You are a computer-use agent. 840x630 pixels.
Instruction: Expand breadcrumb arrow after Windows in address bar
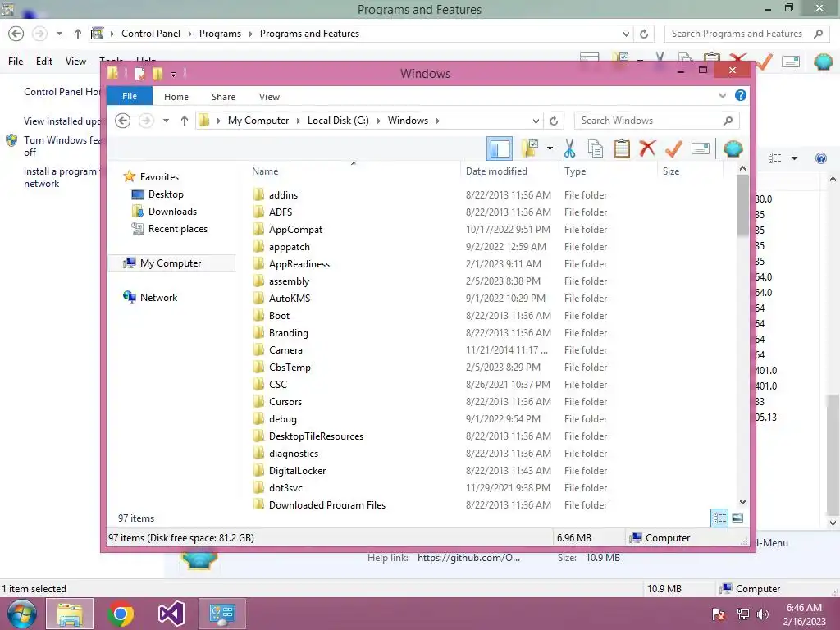pos(438,121)
